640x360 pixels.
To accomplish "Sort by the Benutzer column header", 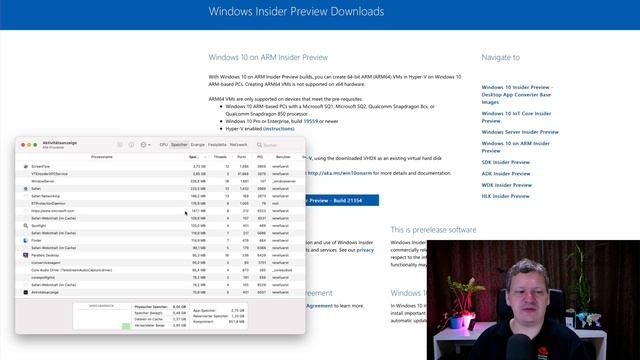I will [x=283, y=157].
